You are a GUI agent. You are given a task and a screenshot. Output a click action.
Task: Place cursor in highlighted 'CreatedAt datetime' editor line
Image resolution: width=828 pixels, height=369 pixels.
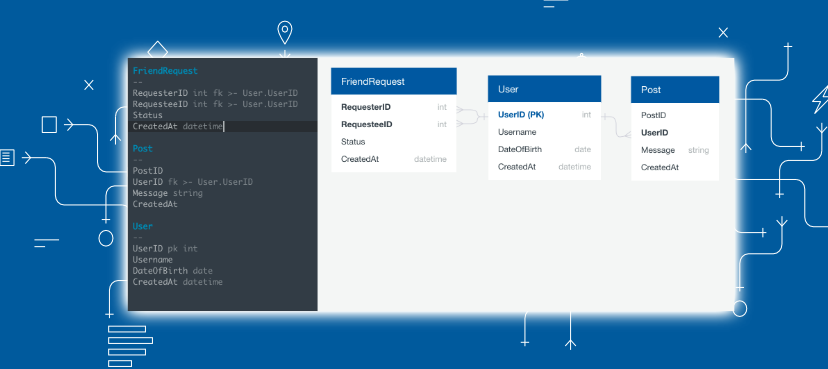coord(223,126)
